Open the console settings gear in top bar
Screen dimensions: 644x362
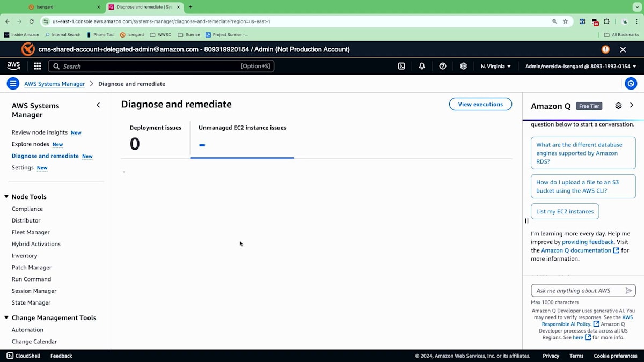click(x=463, y=66)
